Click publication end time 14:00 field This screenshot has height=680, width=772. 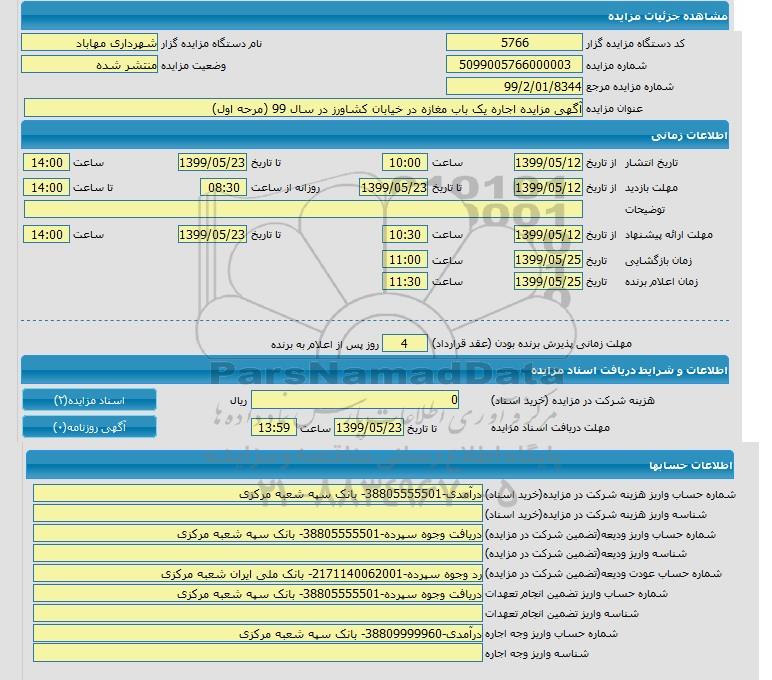[46, 162]
